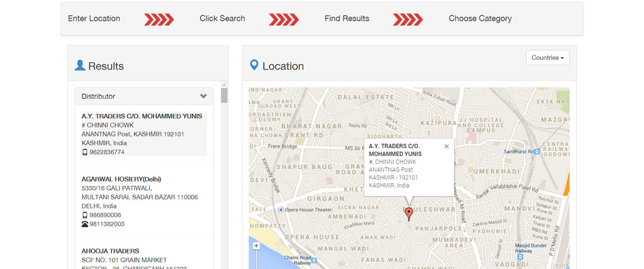Select A.Y. Traders distributor listing
The width and height of the screenshot is (644, 269).
pyautogui.click(x=142, y=116)
